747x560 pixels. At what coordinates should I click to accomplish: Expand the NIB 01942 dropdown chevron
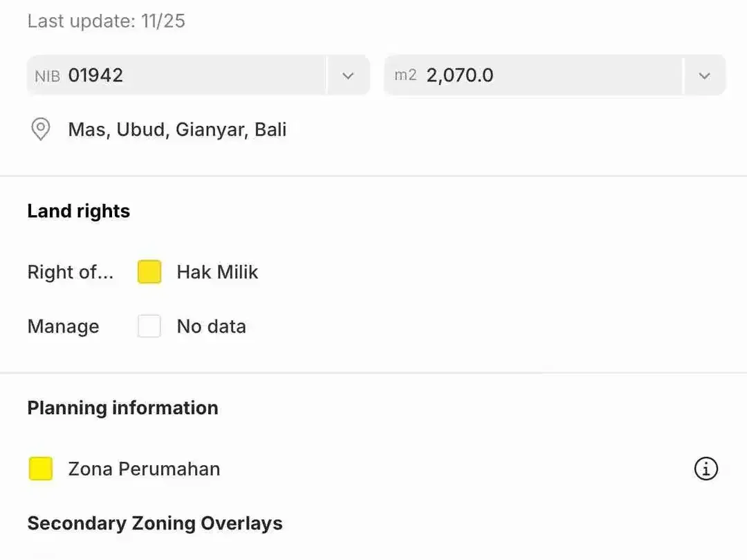[x=348, y=75]
